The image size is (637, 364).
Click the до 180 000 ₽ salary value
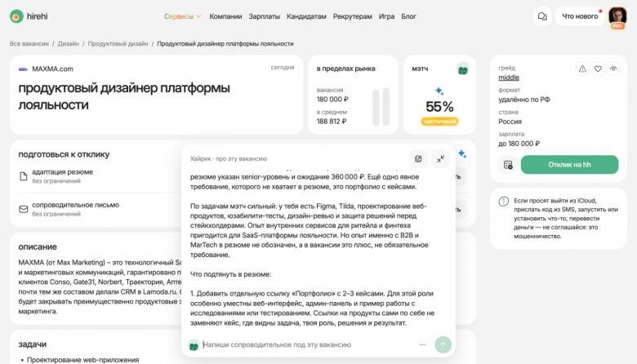click(519, 144)
